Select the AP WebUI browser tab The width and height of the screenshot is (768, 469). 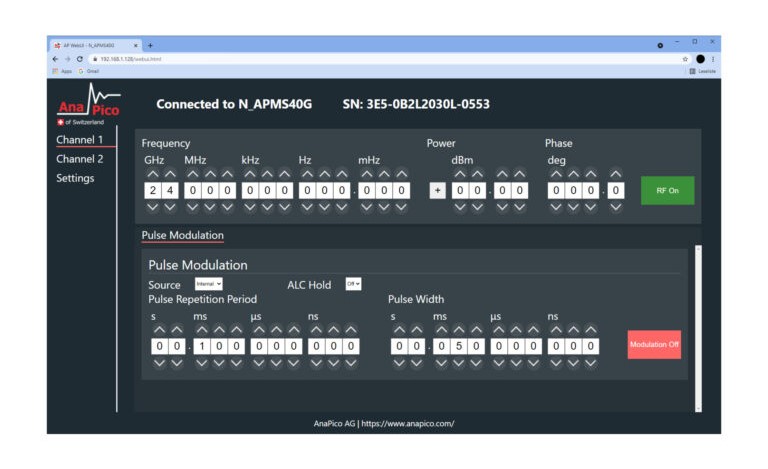coord(96,45)
